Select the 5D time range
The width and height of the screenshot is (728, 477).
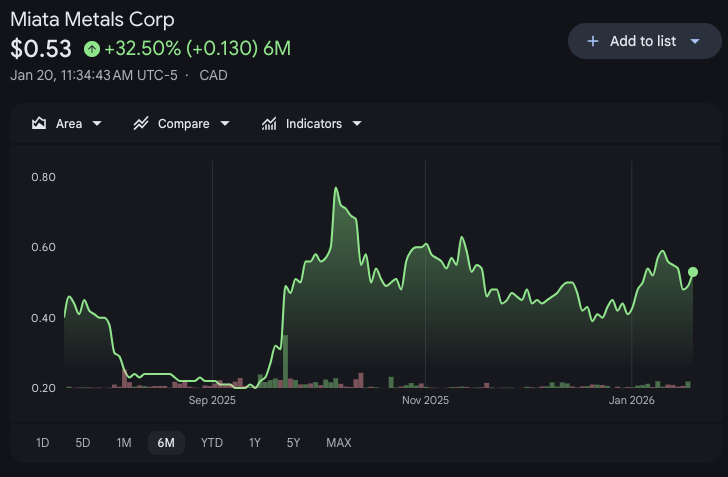(x=83, y=443)
